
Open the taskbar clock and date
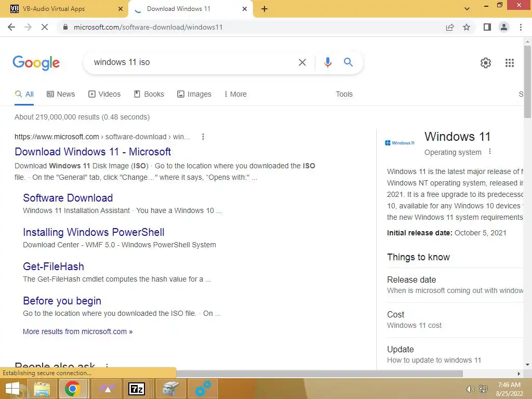(x=509, y=389)
